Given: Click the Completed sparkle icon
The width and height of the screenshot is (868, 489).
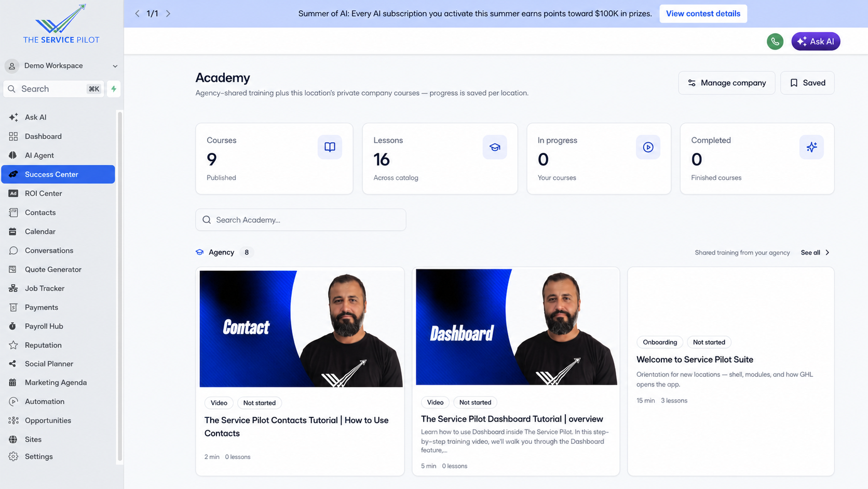Looking at the screenshot, I should click(811, 147).
